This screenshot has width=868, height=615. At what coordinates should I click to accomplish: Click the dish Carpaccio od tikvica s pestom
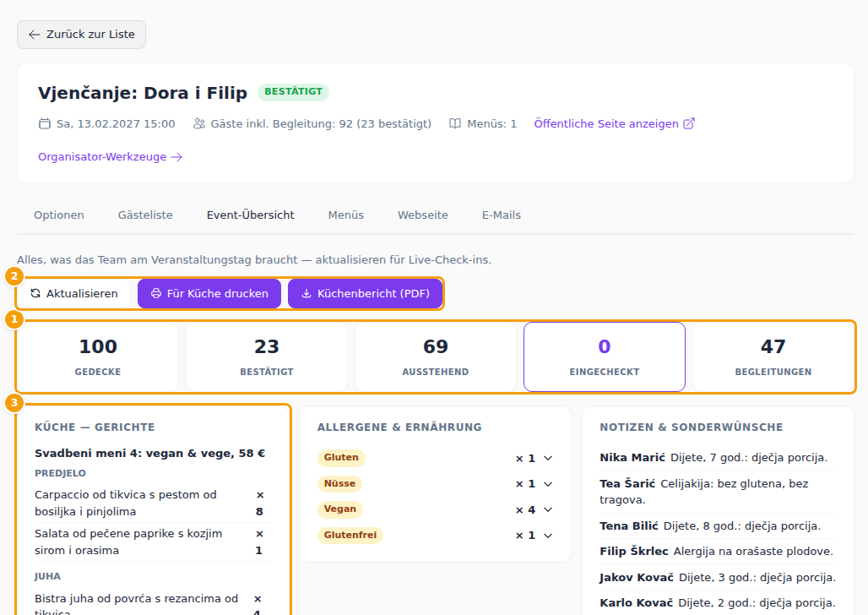point(126,503)
